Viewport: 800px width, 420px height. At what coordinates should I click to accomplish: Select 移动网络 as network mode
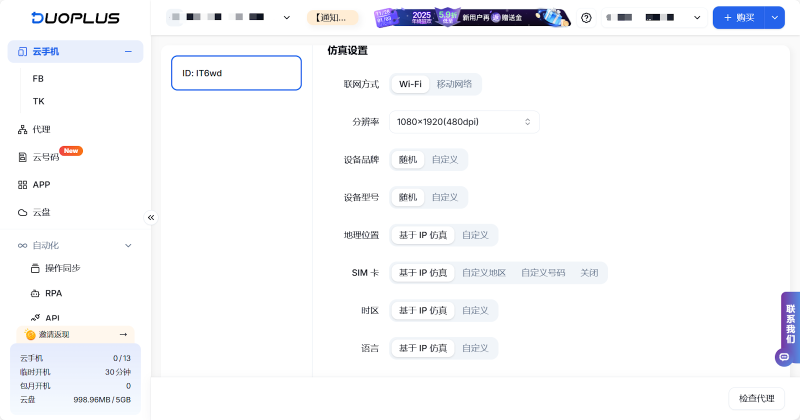(x=454, y=84)
